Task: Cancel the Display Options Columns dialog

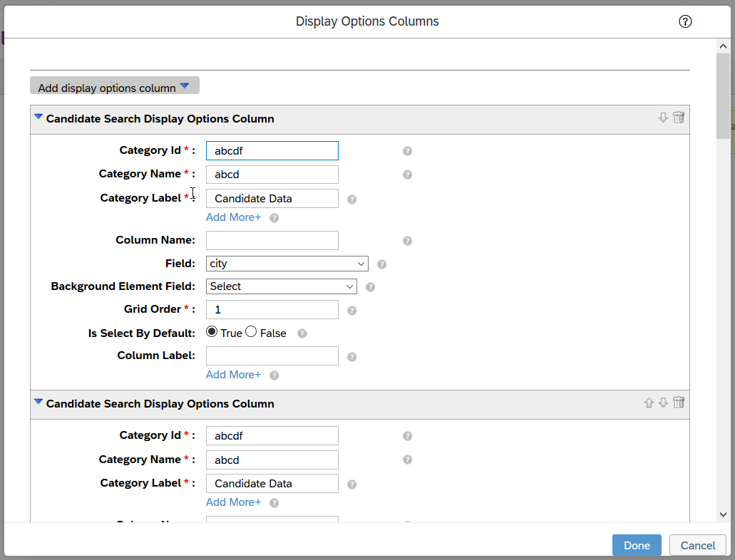Action: pos(697,546)
